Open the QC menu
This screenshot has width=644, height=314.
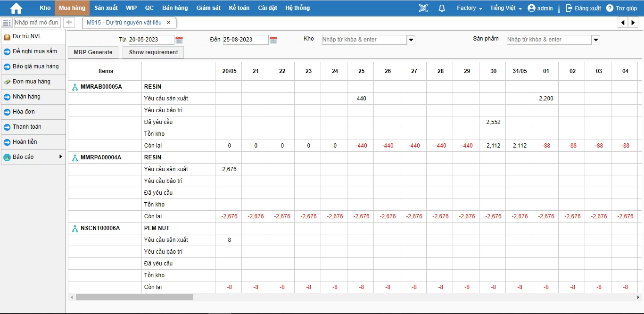tap(149, 8)
